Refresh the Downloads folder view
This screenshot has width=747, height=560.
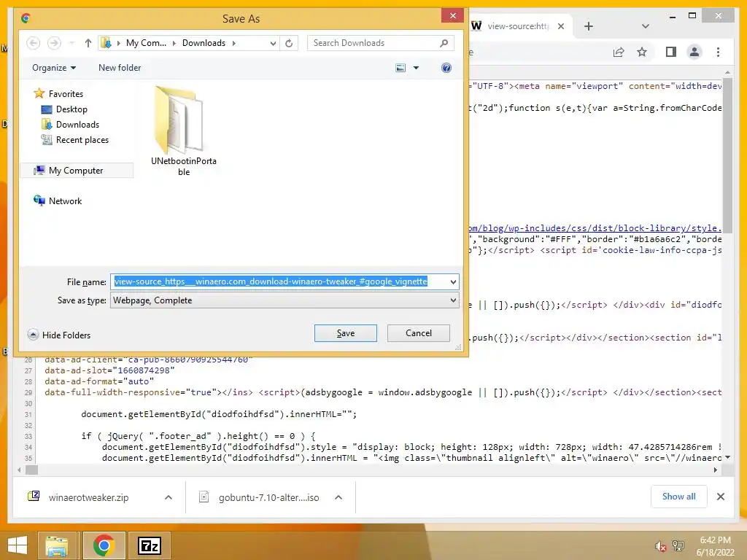tap(289, 43)
